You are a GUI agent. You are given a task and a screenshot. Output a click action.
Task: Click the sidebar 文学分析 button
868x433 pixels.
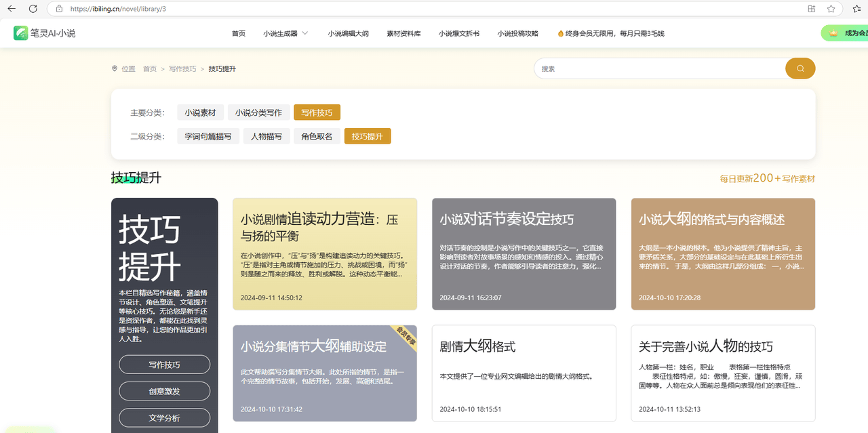(164, 417)
